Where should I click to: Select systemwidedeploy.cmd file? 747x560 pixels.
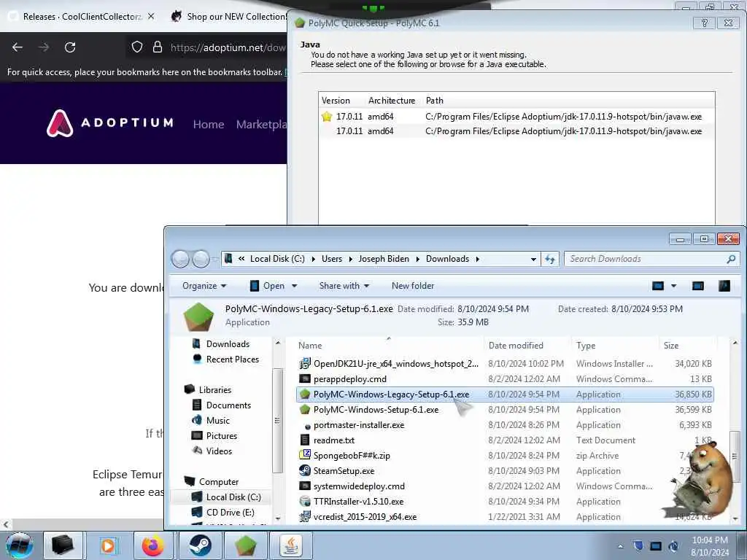click(505, 486)
